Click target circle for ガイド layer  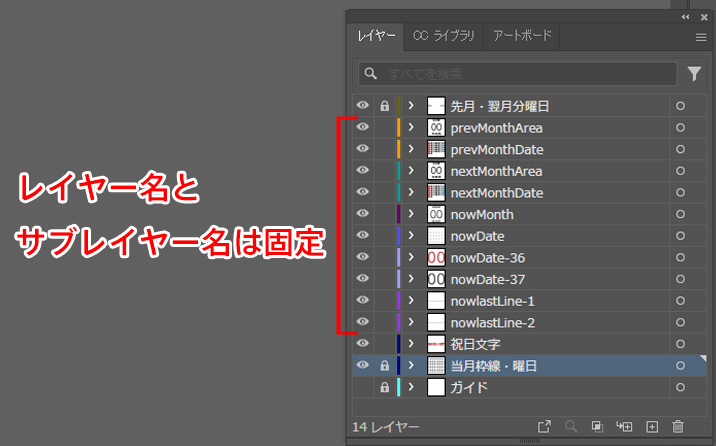point(680,387)
